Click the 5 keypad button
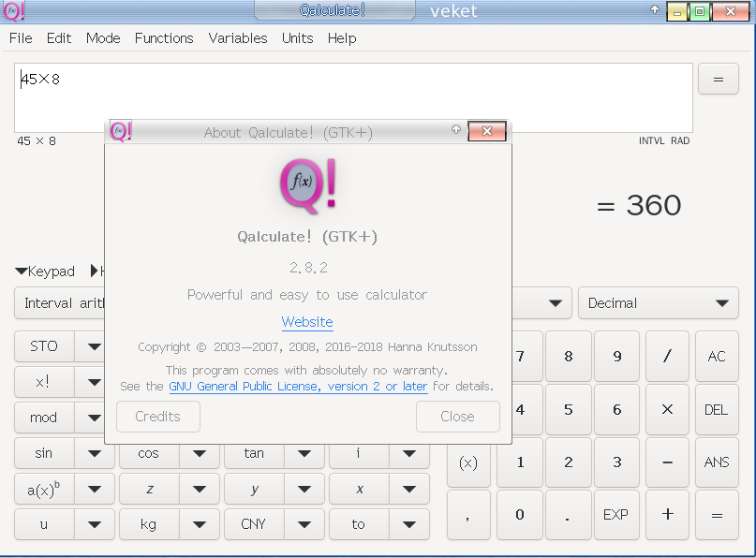756x558 pixels. pyautogui.click(x=569, y=409)
